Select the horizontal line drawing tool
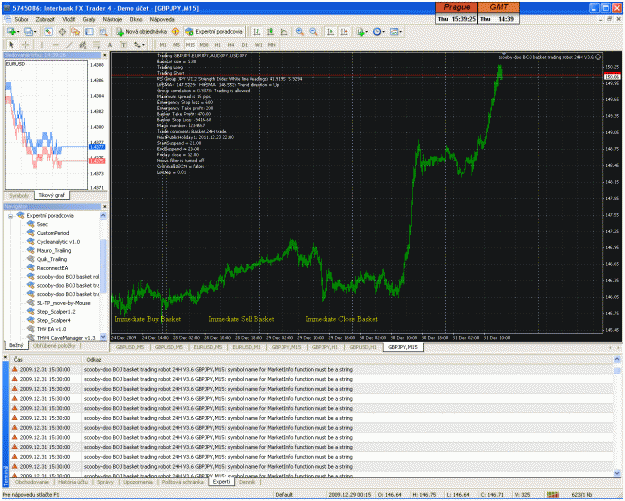This screenshot has height=501, width=625. [x=55, y=45]
